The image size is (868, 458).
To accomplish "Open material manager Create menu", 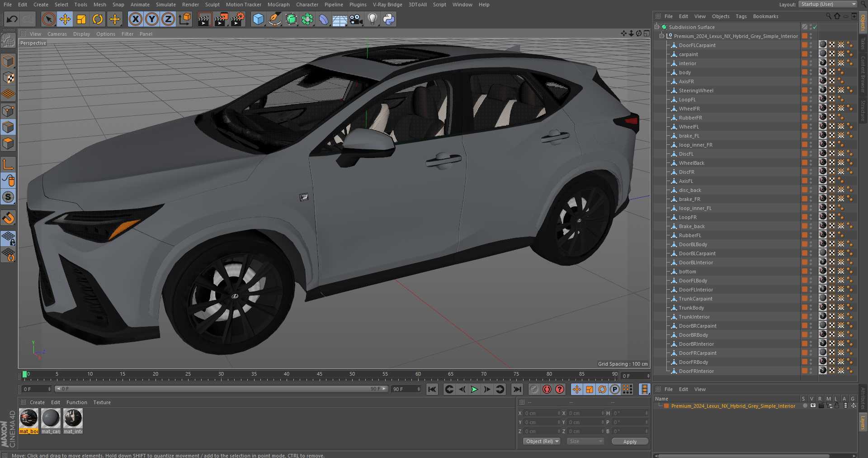I will (x=37, y=402).
